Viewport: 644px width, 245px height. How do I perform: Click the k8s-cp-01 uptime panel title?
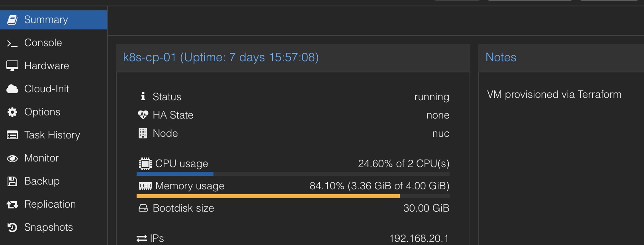221,58
